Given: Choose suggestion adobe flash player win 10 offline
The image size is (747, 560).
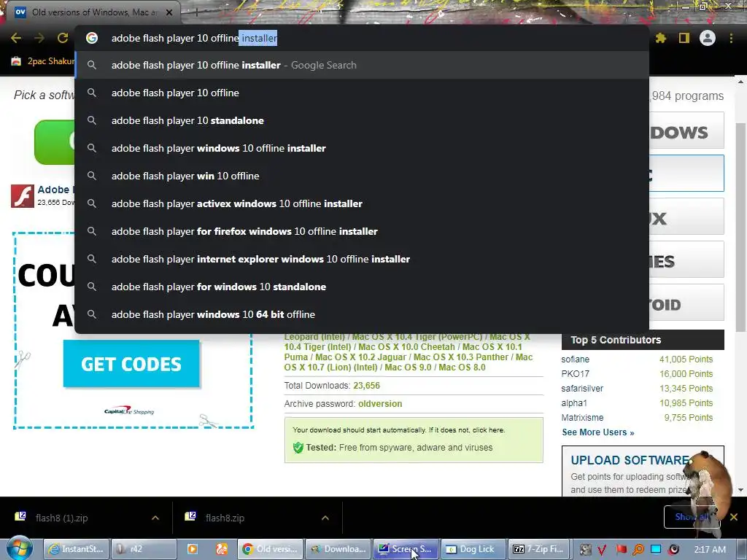Looking at the screenshot, I should pos(362,176).
